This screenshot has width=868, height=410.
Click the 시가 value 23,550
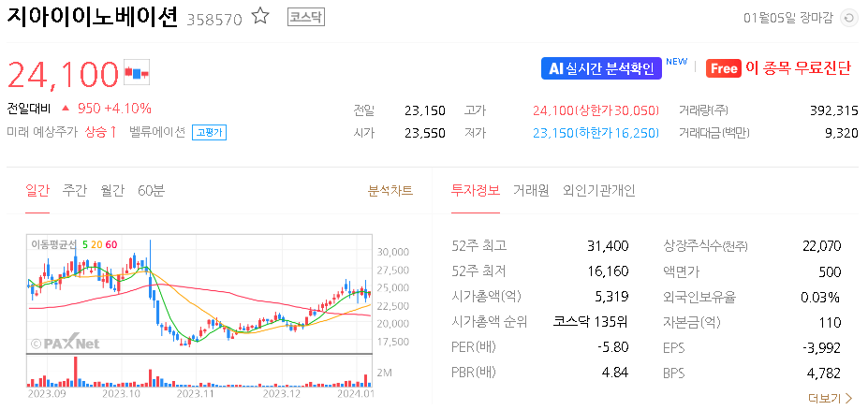point(424,133)
